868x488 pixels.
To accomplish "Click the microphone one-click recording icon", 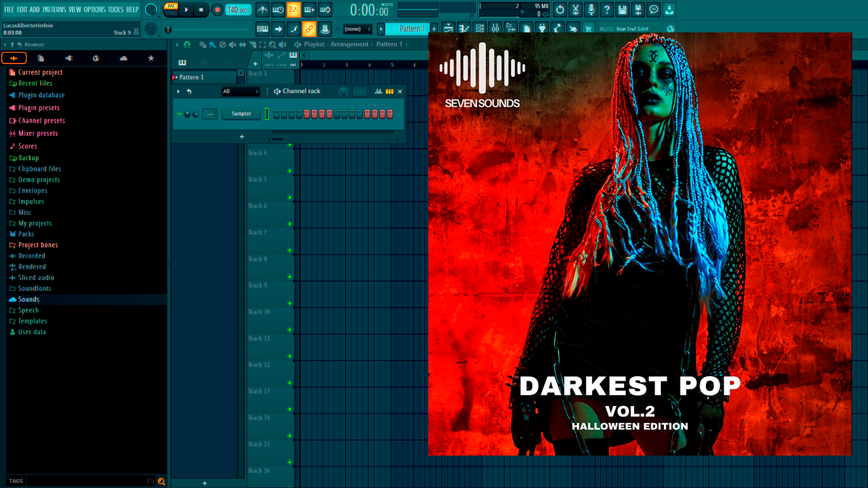I will [591, 10].
